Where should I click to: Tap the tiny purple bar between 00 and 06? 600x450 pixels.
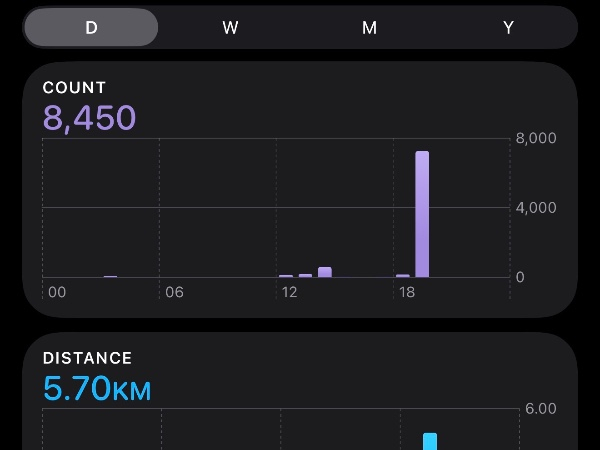tap(110, 276)
